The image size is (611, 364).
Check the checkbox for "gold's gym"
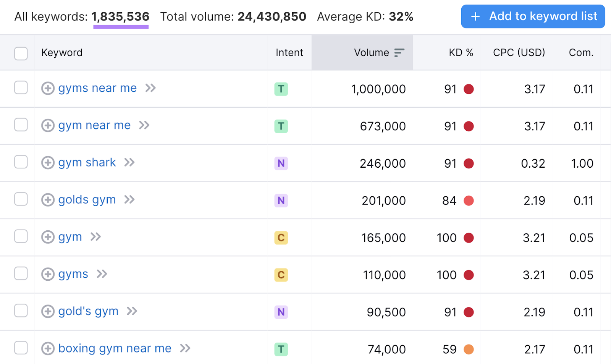21,311
